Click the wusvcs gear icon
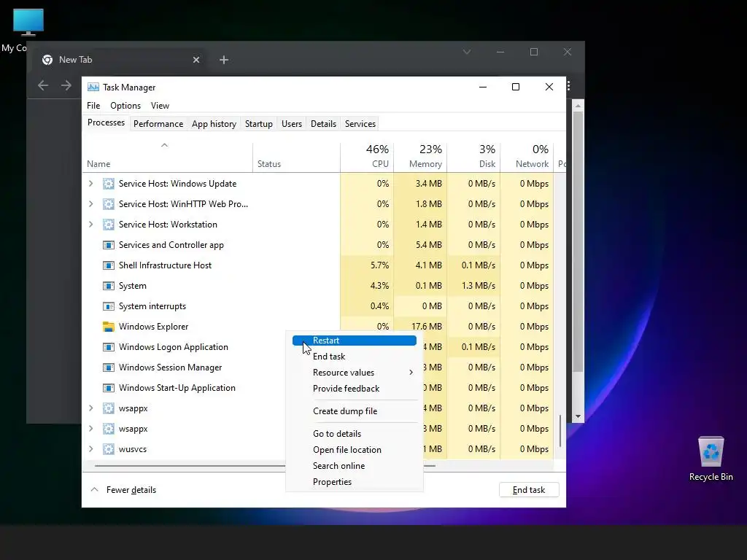 (109, 449)
